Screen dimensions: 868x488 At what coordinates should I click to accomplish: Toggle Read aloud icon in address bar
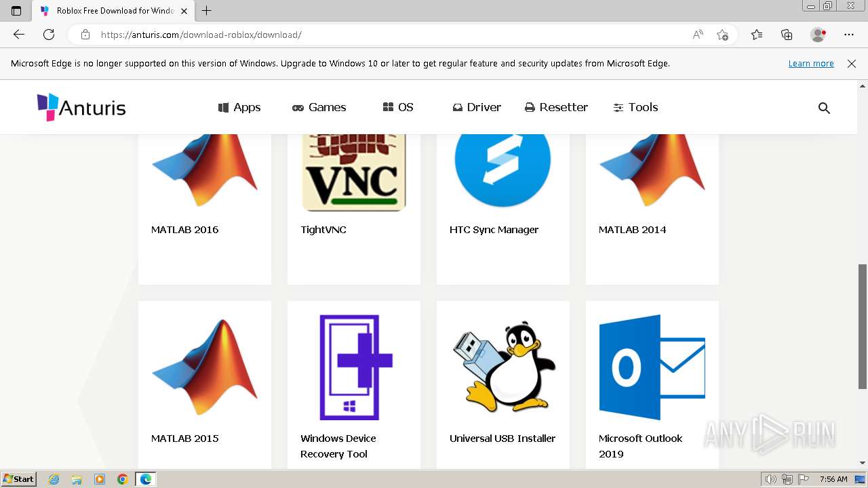click(698, 35)
